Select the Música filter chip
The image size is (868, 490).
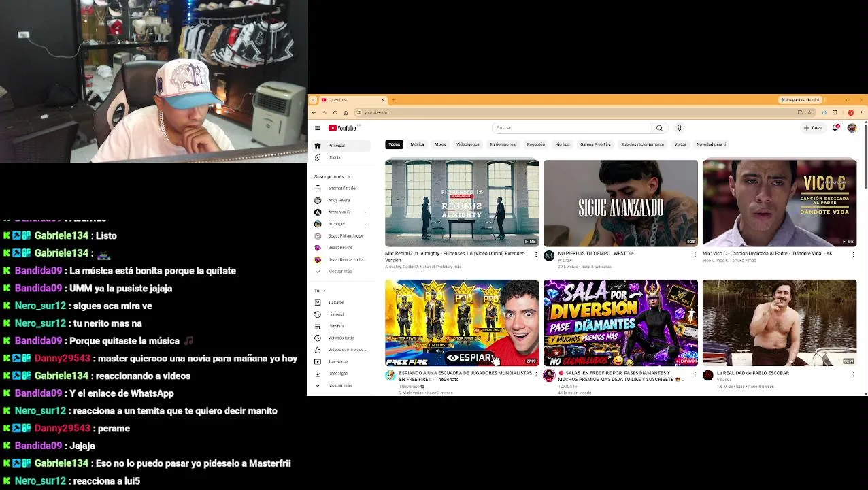(x=417, y=144)
